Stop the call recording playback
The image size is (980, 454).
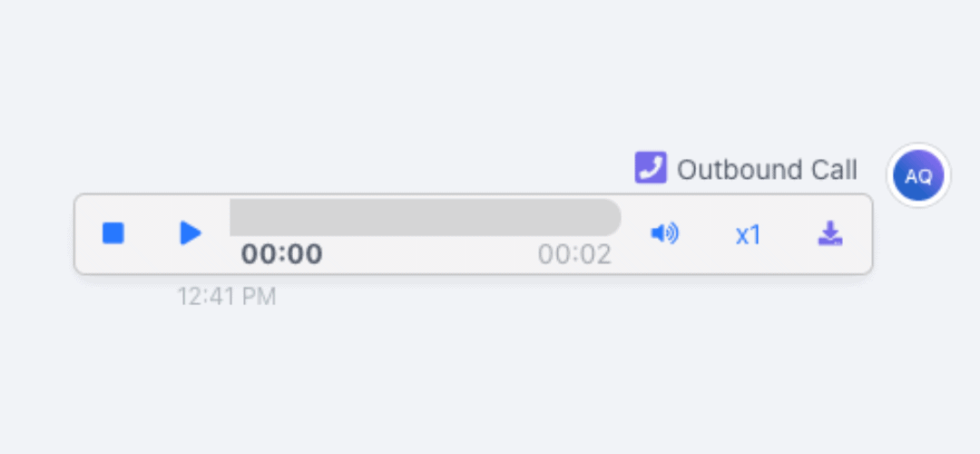click(113, 233)
